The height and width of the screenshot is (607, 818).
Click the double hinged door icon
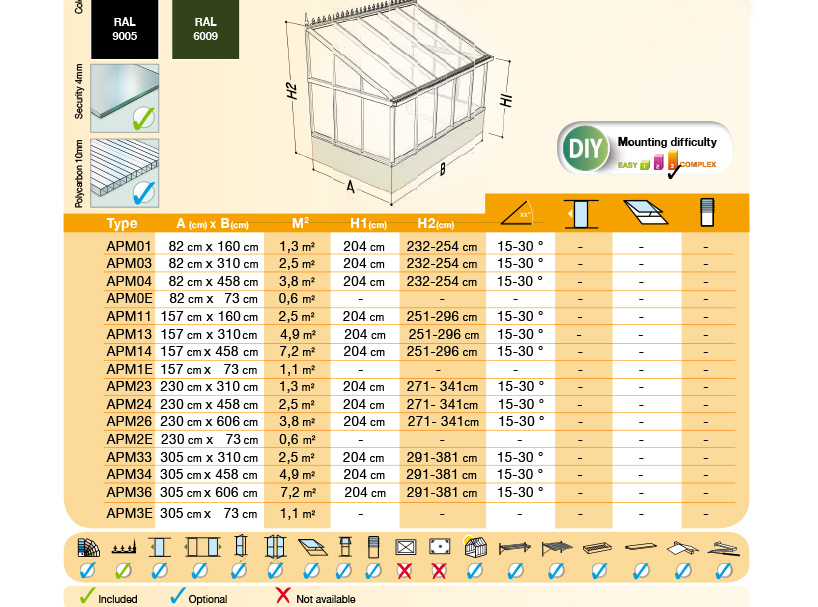(275, 547)
